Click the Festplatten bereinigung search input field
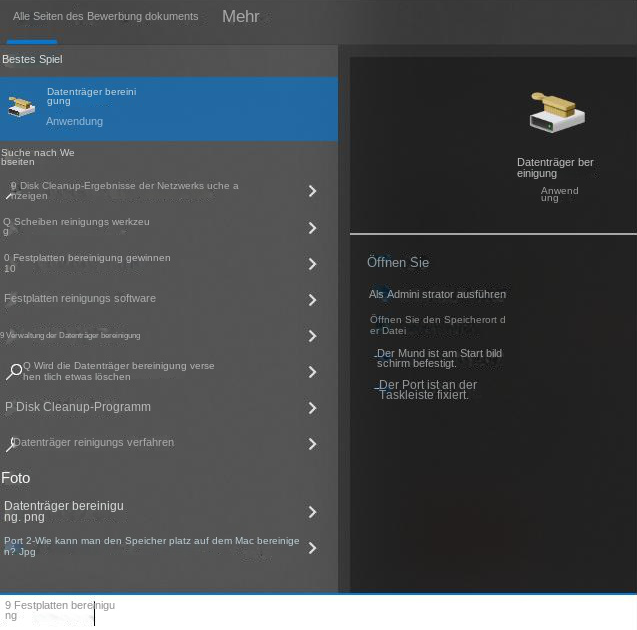The image size is (637, 630). [318, 612]
